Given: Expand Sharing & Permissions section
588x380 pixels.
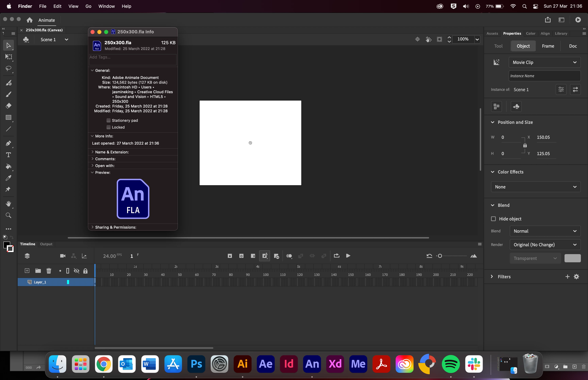Looking at the screenshot, I should click(92, 227).
